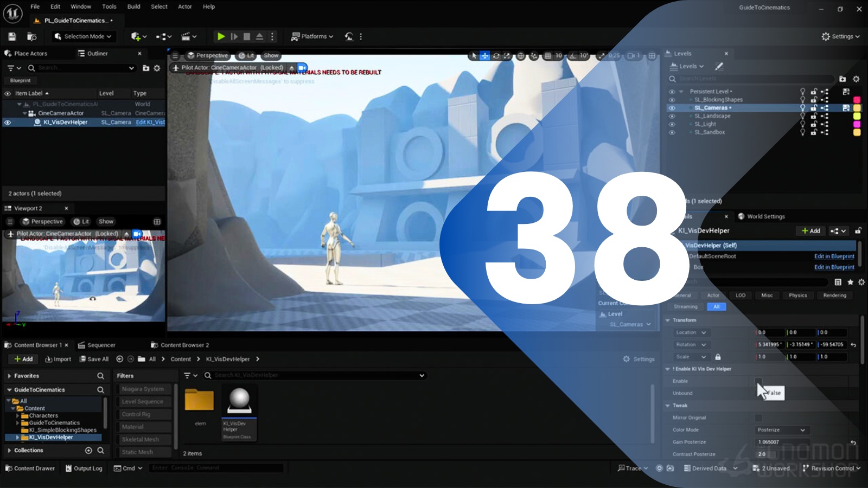Toggle visibility eye of KI_VisDevHelper actor
This screenshot has height=488, width=868.
tap(8, 123)
